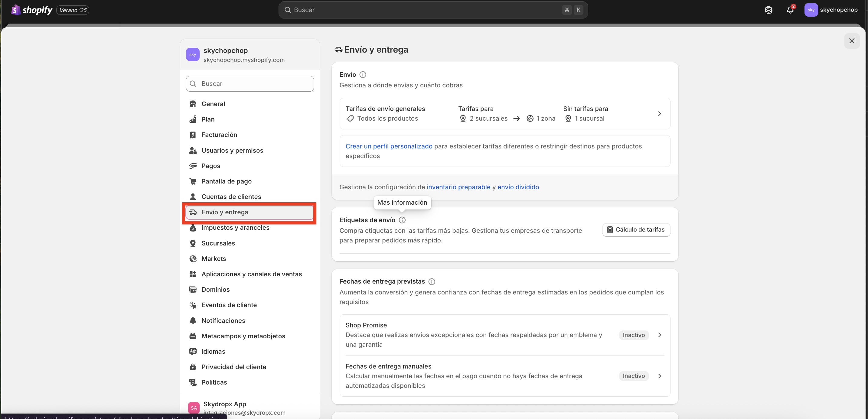This screenshot has height=419, width=868.
Task: Click the Sucursales pin icon
Action: coord(193,243)
